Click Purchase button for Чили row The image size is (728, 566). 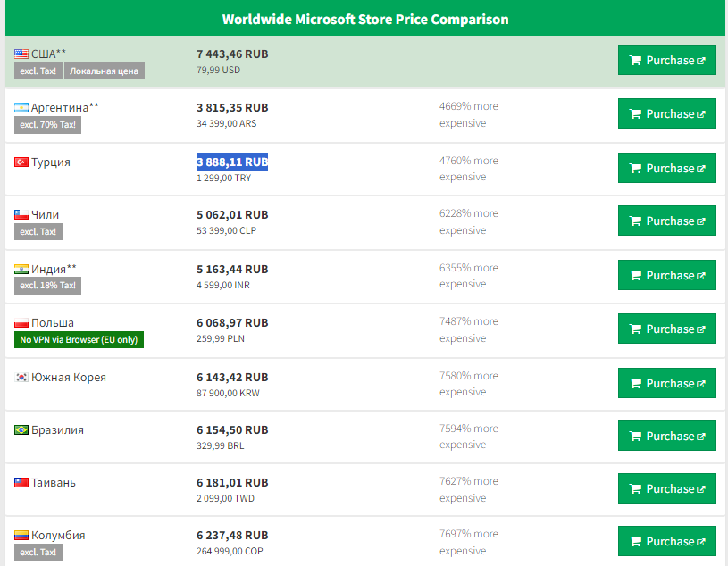click(x=666, y=221)
